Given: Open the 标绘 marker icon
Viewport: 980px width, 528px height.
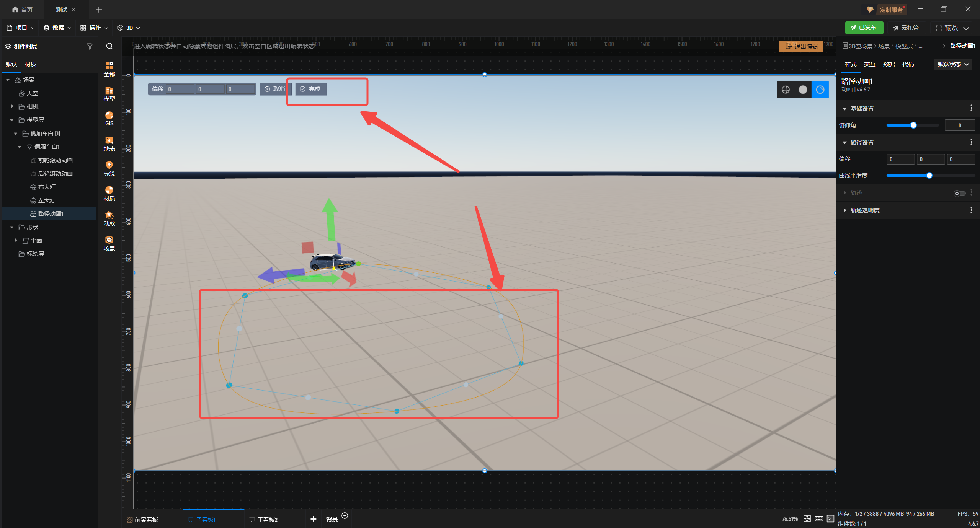Looking at the screenshot, I should pos(109,168).
